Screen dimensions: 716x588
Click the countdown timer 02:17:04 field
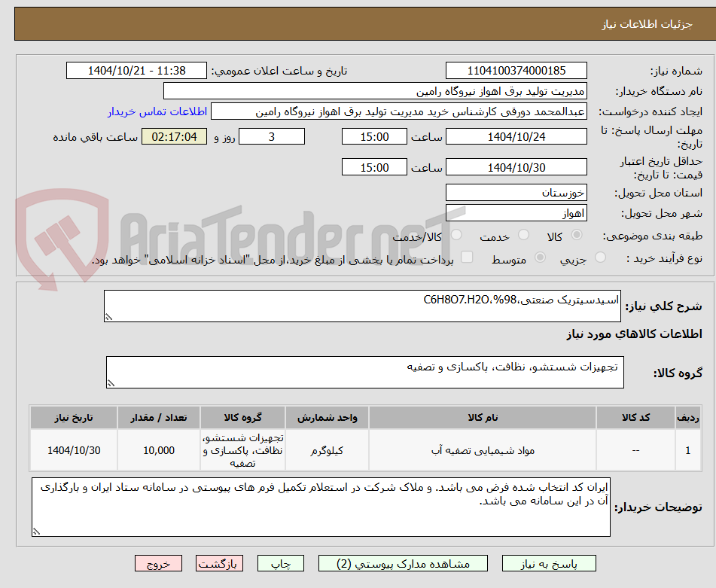[174, 136]
